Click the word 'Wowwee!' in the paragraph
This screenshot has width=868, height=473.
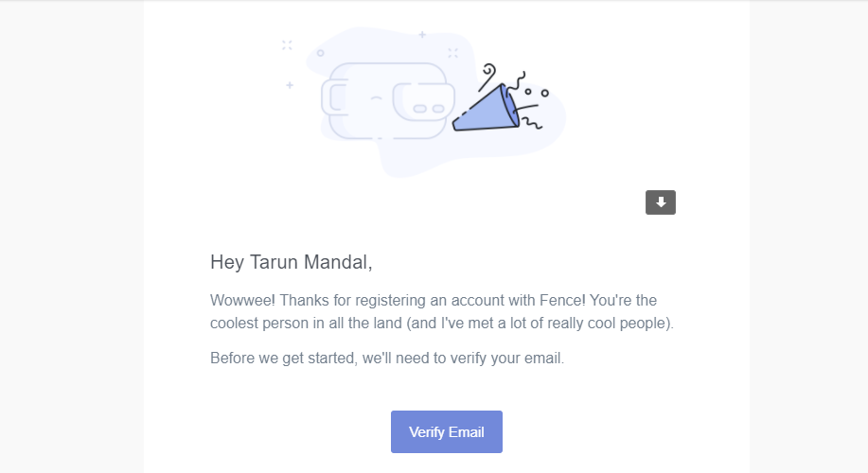[242, 301]
